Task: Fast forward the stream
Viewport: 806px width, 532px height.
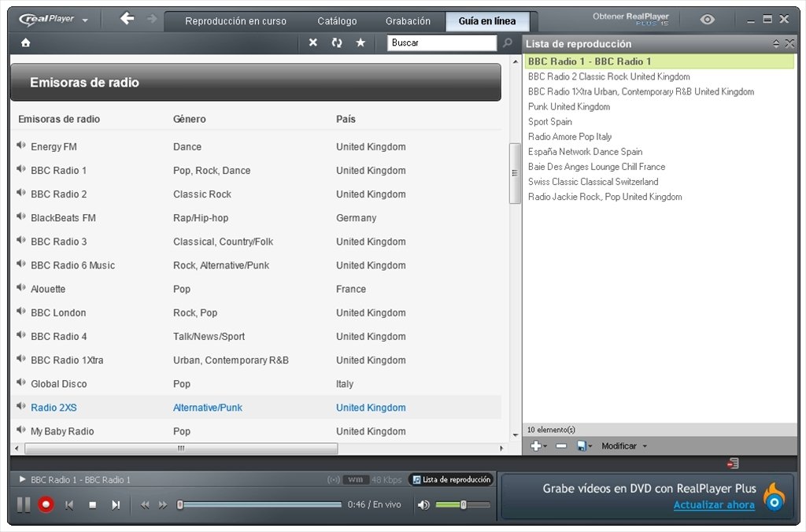Action: [163, 505]
